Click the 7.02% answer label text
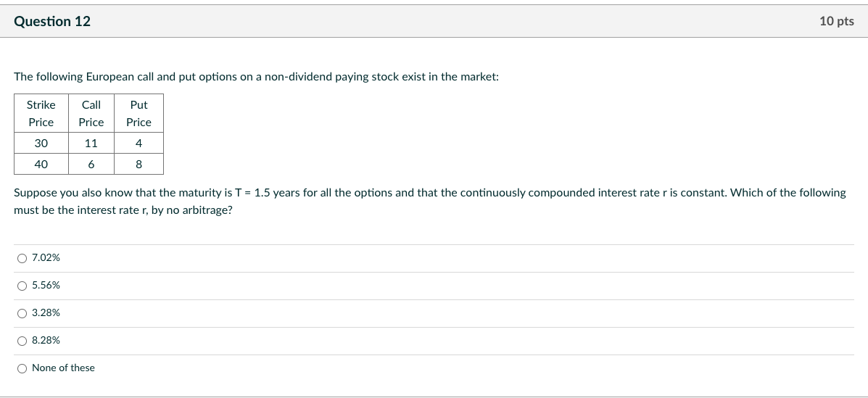Image resolution: width=868 pixels, height=398 pixels. coord(46,258)
